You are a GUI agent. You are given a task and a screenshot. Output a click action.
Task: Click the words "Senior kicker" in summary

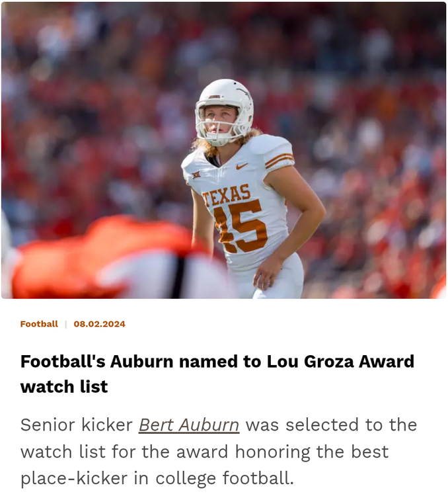[x=76, y=425]
